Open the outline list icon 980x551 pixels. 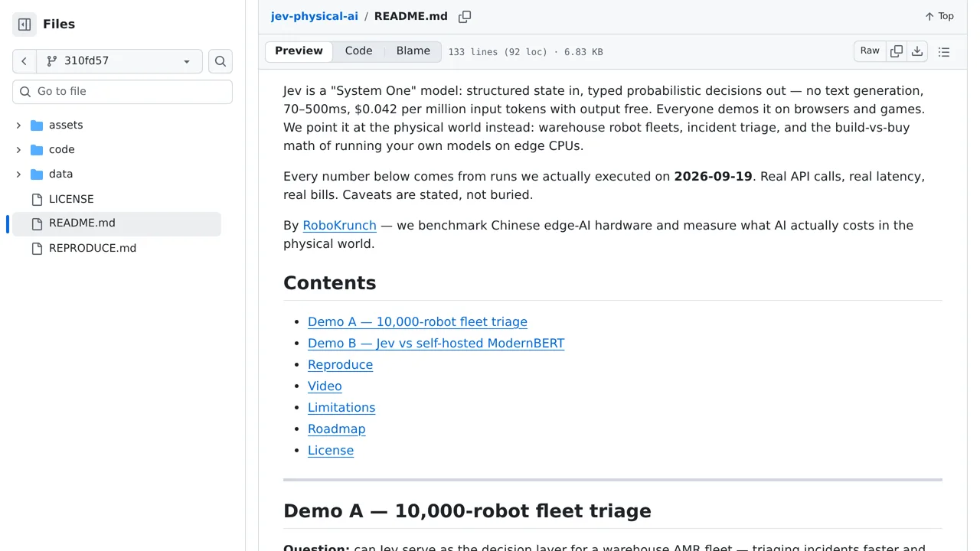[x=944, y=52]
